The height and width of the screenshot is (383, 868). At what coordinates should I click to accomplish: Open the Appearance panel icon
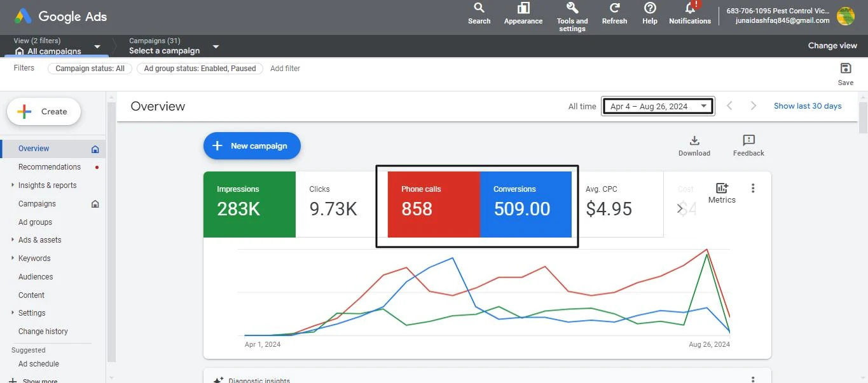pyautogui.click(x=523, y=8)
